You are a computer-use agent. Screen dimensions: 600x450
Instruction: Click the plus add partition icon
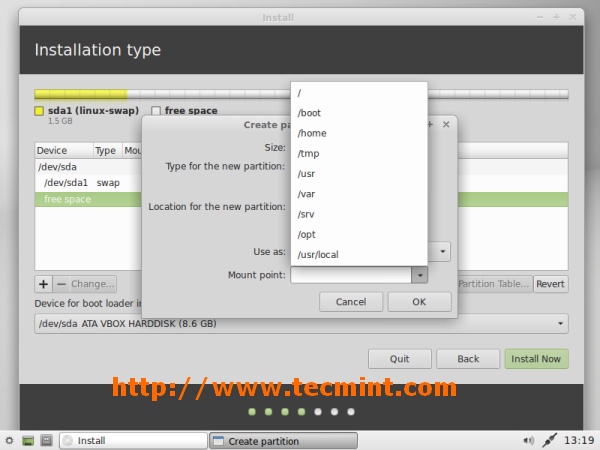click(x=44, y=284)
